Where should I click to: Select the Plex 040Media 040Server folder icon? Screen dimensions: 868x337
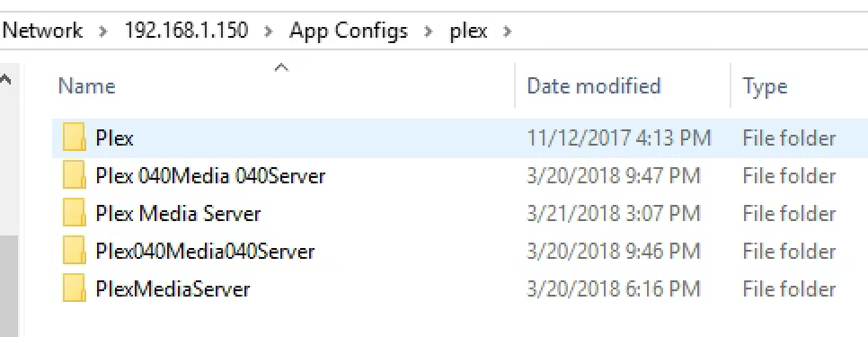point(74,176)
